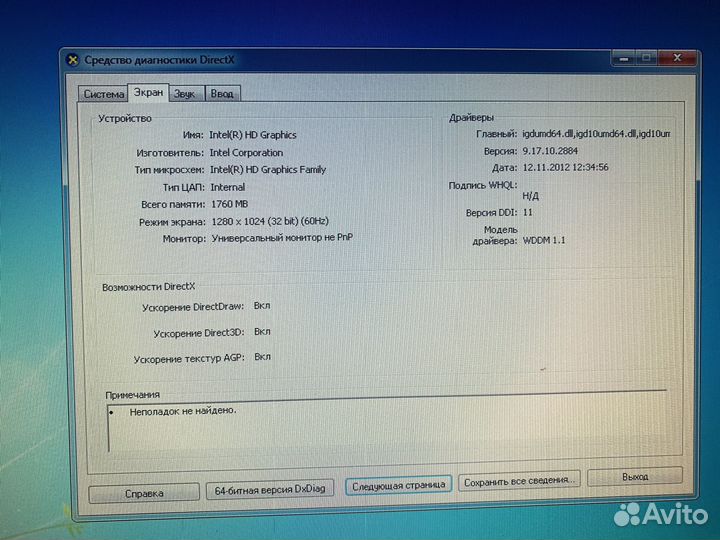Screen dimensions: 720x540
Task: Click the device name Intel(R) HD Graphics
Action: 253,135
